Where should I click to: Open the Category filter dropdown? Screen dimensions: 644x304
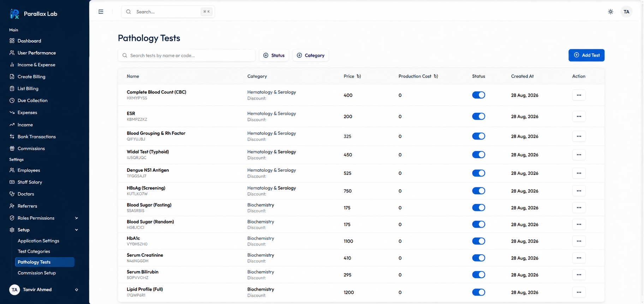310,55
